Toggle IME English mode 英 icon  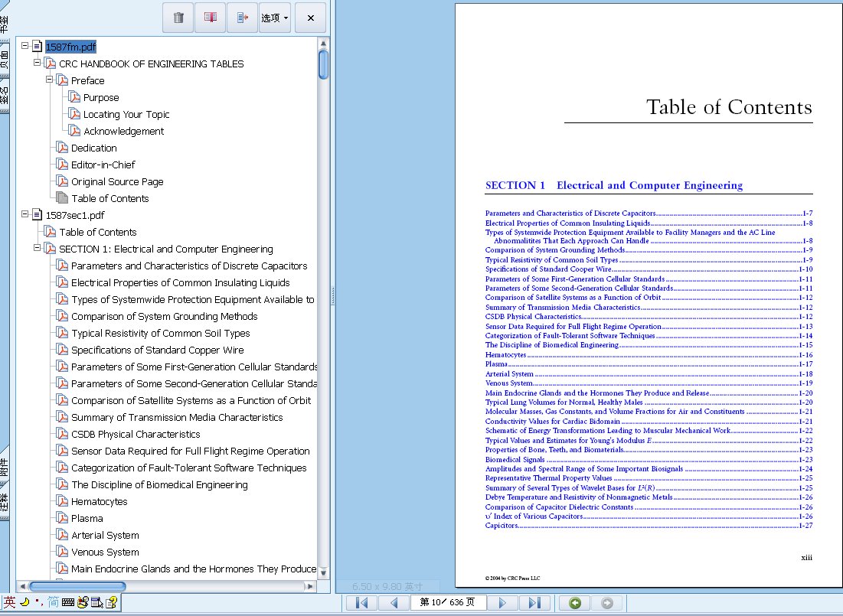(x=10, y=602)
